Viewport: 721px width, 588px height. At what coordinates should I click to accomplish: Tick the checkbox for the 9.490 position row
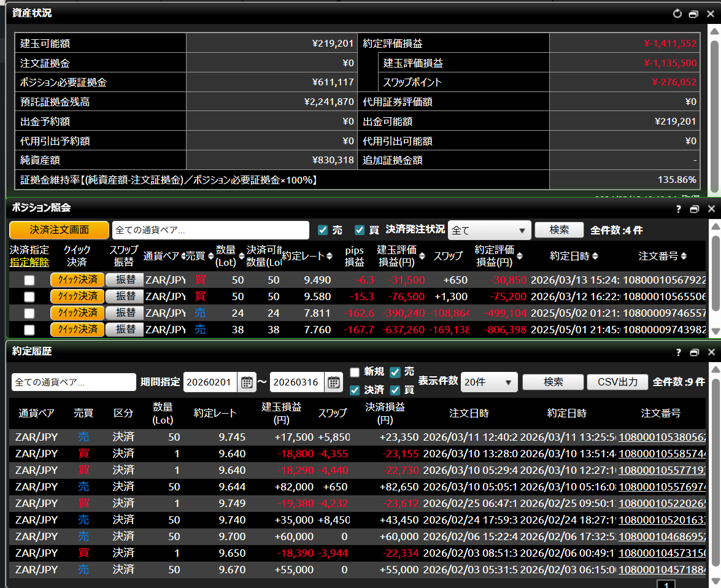[x=29, y=280]
